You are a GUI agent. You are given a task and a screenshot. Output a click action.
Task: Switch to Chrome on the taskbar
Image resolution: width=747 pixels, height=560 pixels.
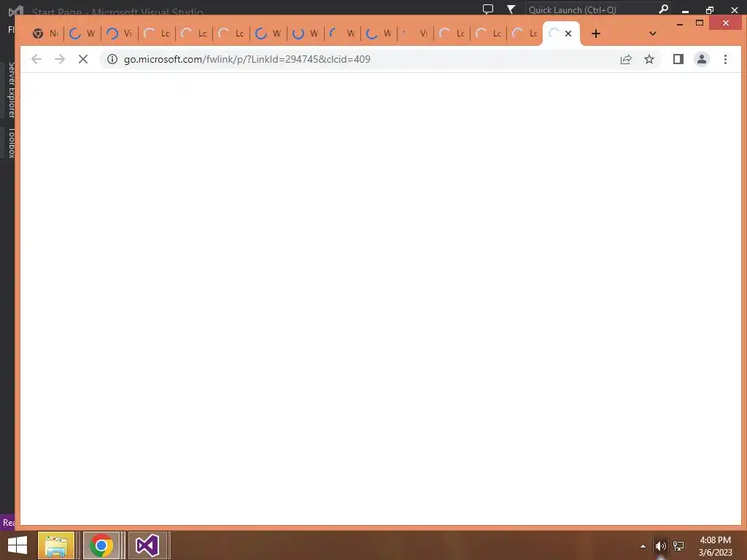tap(101, 545)
